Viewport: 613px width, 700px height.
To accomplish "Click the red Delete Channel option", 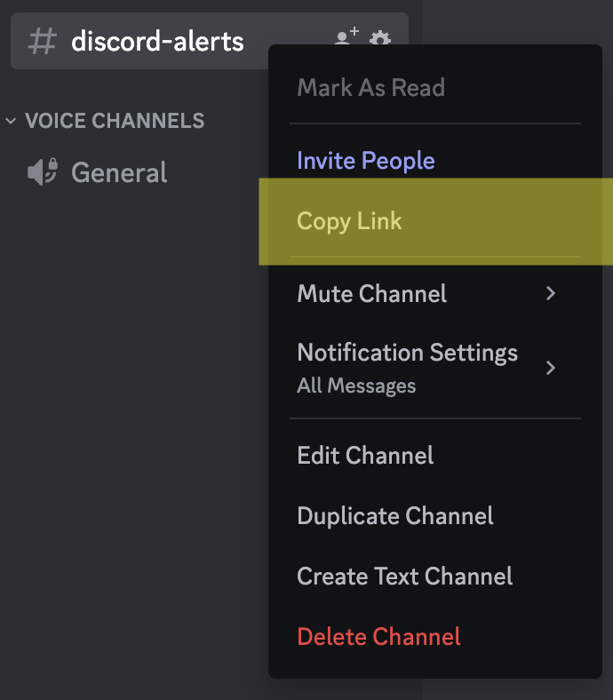I will pyautogui.click(x=379, y=636).
